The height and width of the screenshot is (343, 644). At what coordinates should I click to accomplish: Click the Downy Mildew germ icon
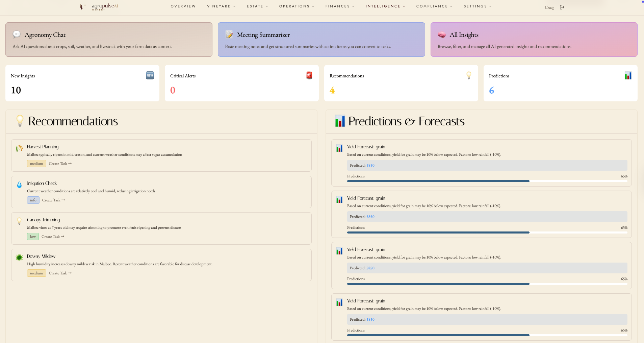pos(19,258)
